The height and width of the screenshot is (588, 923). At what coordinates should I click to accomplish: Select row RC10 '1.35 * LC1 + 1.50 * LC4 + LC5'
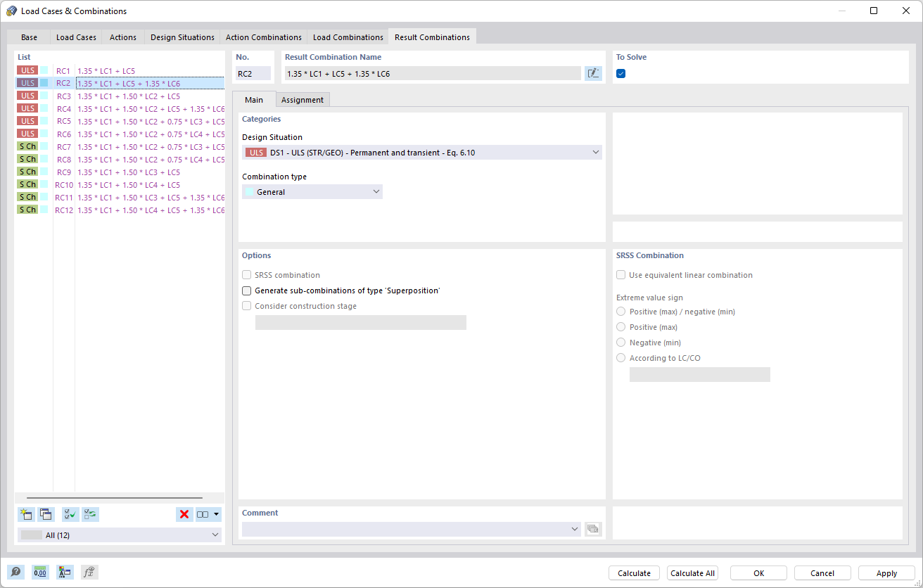tap(120, 184)
